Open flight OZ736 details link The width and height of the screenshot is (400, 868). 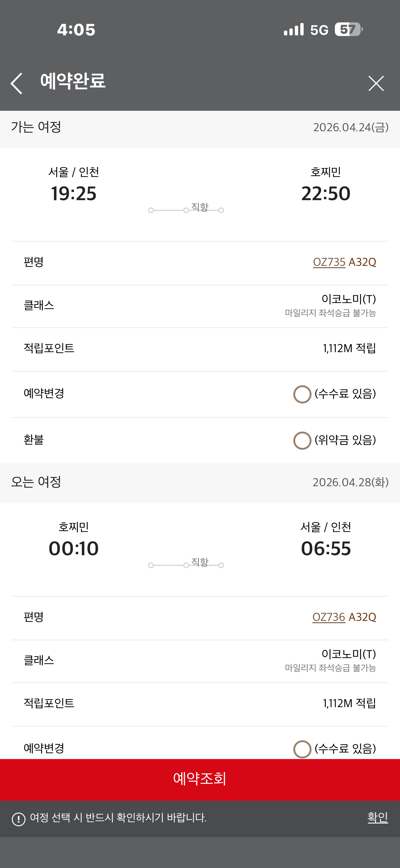(x=328, y=617)
